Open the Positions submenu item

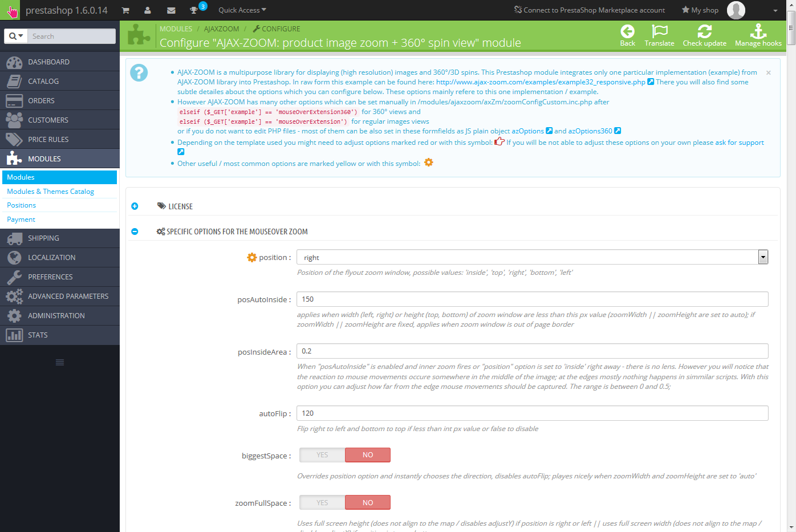coord(21,205)
